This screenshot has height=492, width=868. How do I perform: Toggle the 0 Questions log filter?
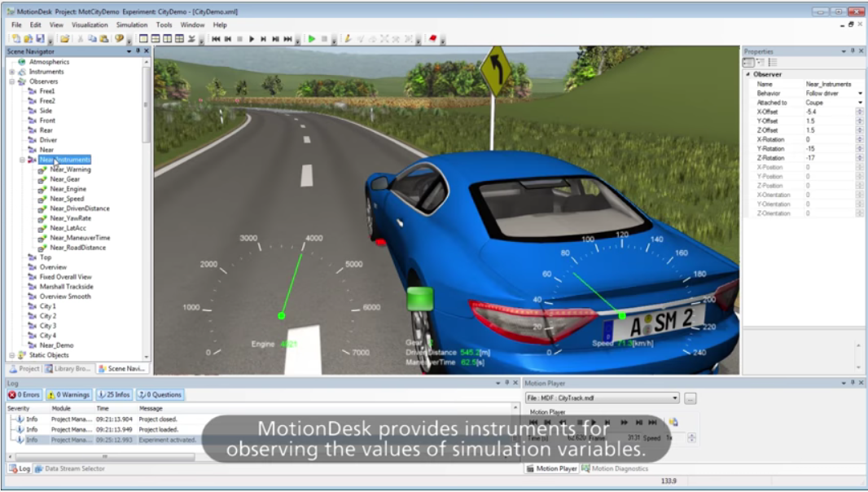[160, 395]
